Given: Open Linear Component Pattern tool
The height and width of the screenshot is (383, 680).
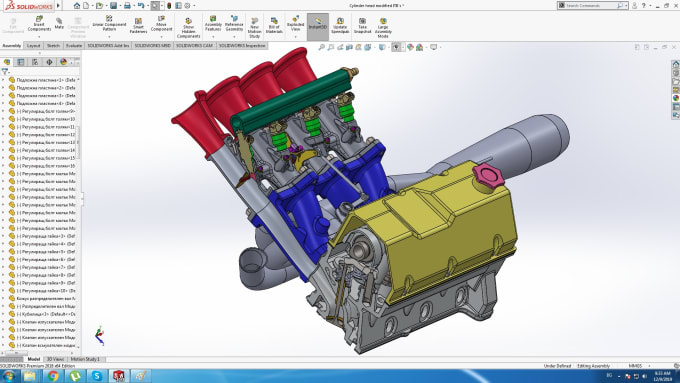Looking at the screenshot, I should 109,24.
